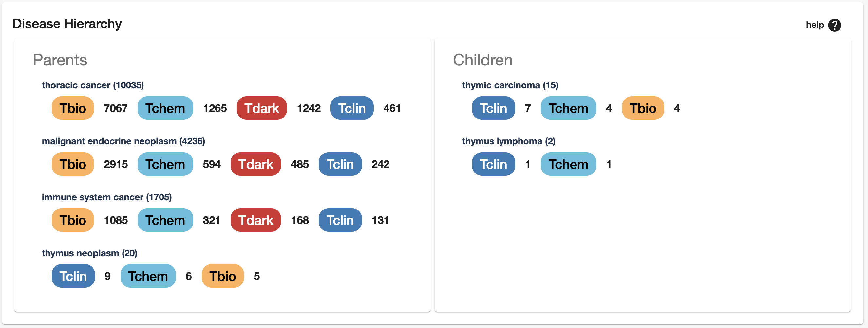
Task: Click the Tbio badge under thymus neoplasm
Action: click(x=222, y=276)
